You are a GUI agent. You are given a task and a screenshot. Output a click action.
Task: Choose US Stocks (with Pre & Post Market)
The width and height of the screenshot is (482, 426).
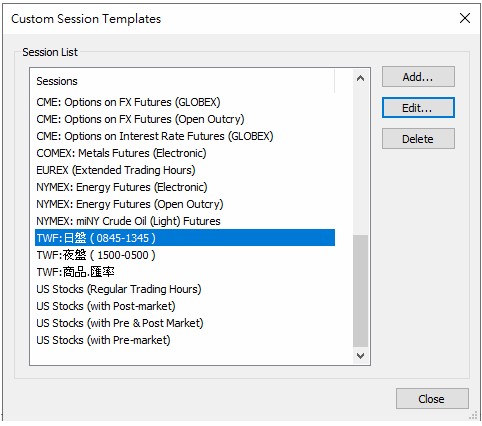click(x=185, y=323)
